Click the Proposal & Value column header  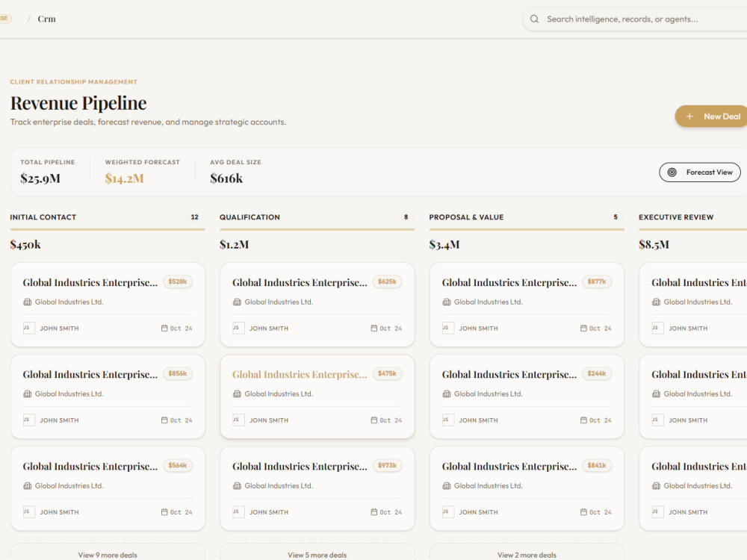click(466, 217)
